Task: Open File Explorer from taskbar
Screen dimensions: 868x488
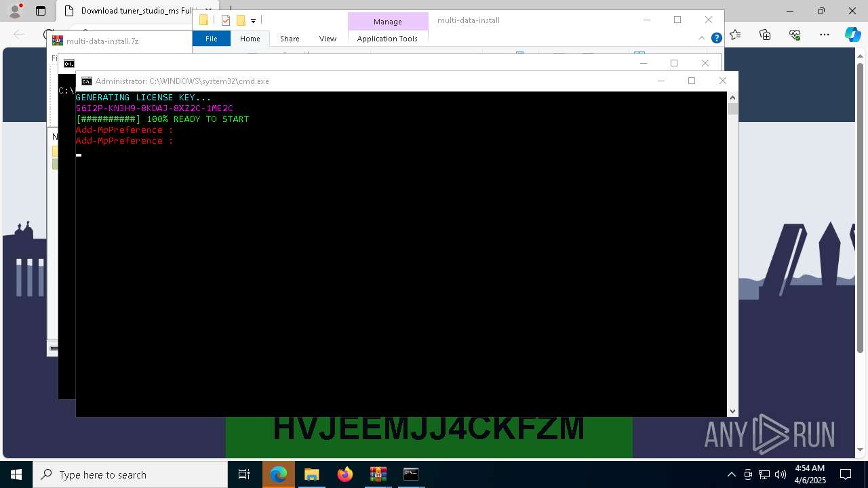Action: 311,474
